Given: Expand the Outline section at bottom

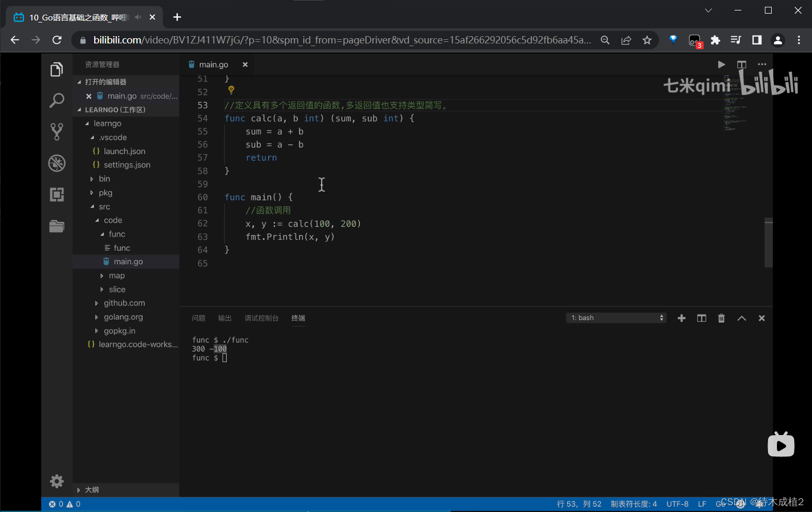Looking at the screenshot, I should tap(126, 490).
